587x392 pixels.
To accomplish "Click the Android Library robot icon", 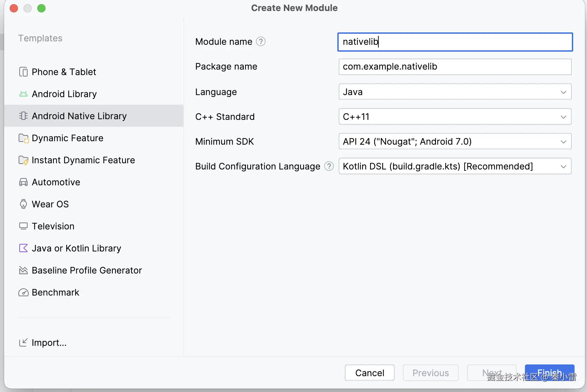I will [23, 94].
